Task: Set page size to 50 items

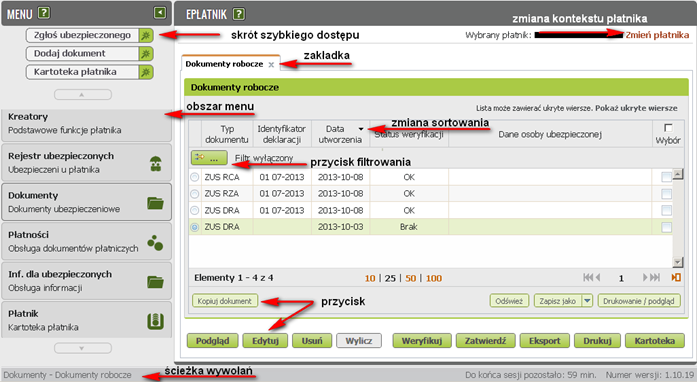Action: click(411, 278)
